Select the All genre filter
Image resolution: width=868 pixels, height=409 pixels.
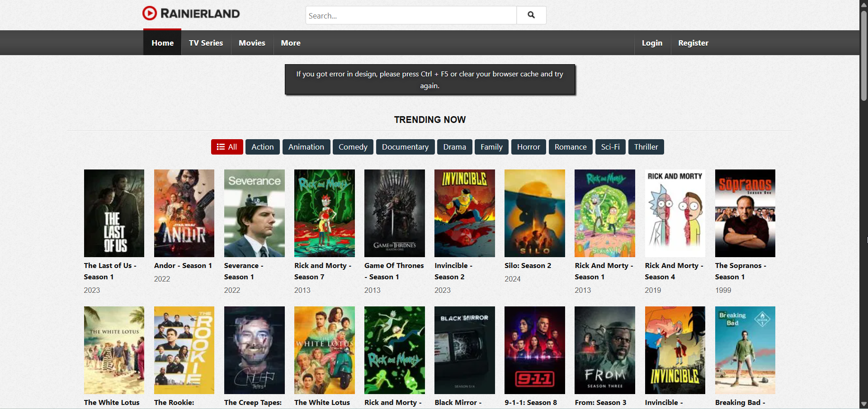tap(227, 147)
